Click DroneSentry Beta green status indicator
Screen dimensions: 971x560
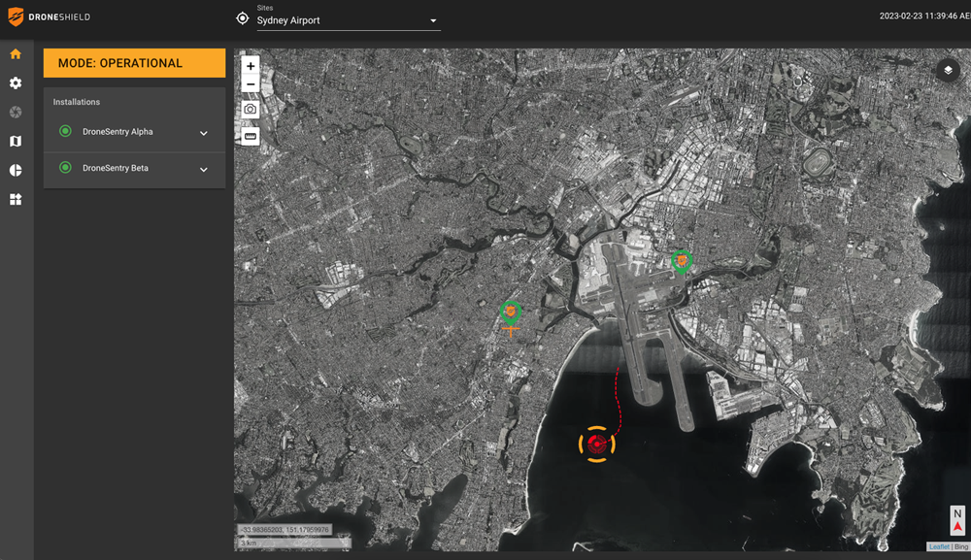(x=65, y=168)
